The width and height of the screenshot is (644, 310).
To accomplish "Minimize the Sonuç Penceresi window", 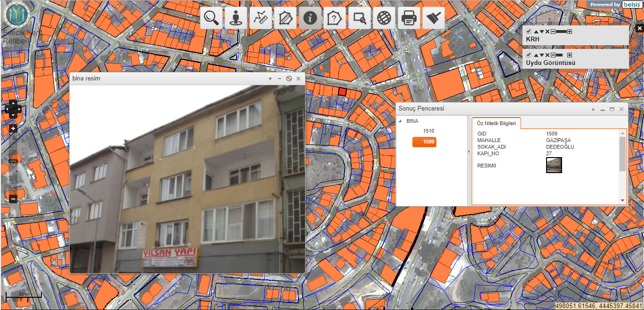I will (603, 109).
